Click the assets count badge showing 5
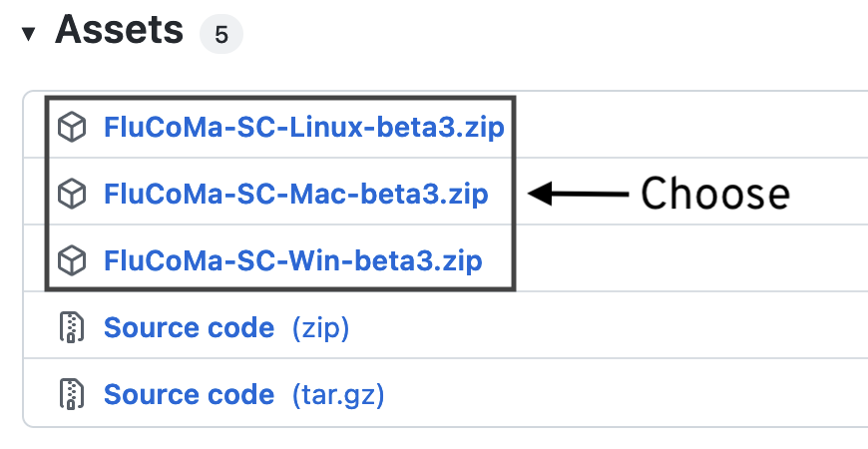Image resolution: width=868 pixels, height=449 pixels. (x=221, y=34)
